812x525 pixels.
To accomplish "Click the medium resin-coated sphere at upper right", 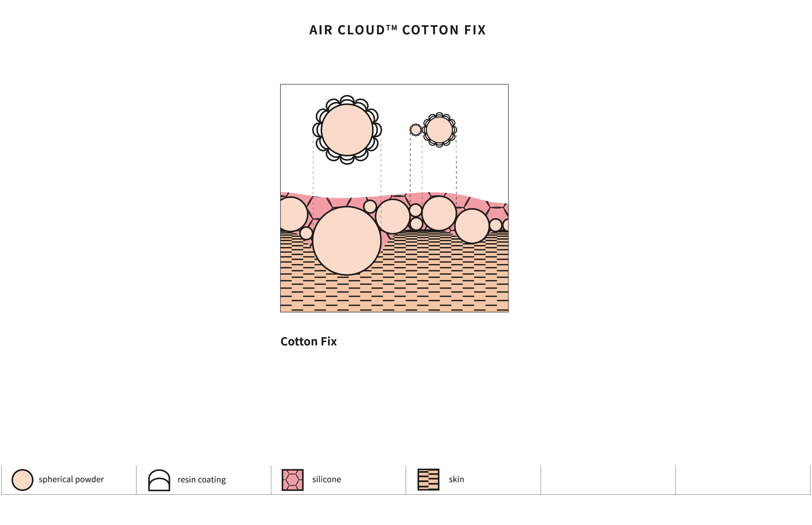I will tap(440, 130).
